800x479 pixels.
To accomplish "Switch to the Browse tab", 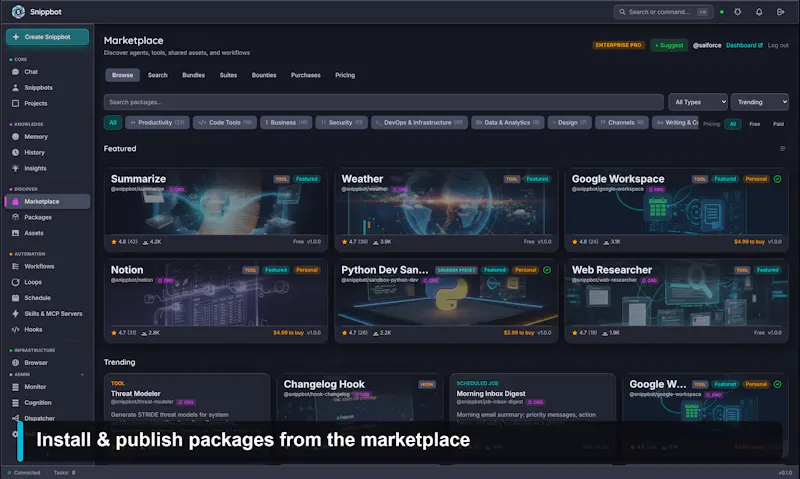I will click(122, 75).
